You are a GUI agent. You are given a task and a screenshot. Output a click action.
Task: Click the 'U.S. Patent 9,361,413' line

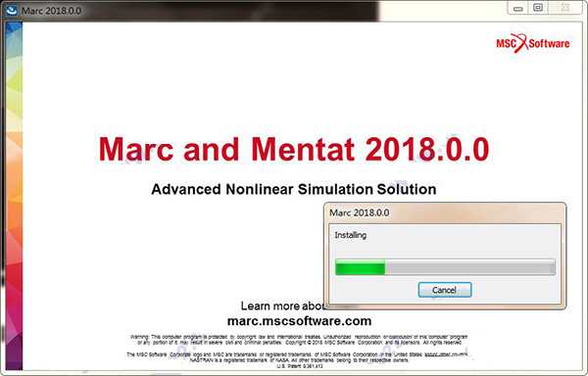[299, 366]
